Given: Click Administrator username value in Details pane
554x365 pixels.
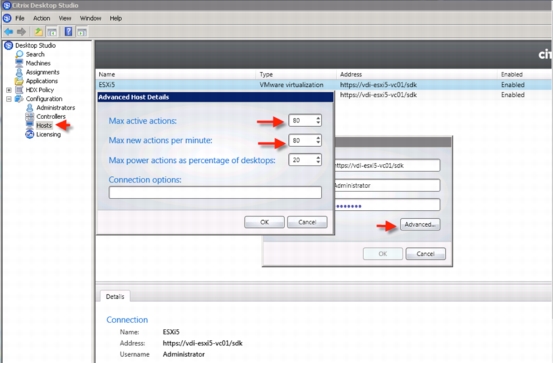Looking at the screenshot, I should tap(184, 354).
